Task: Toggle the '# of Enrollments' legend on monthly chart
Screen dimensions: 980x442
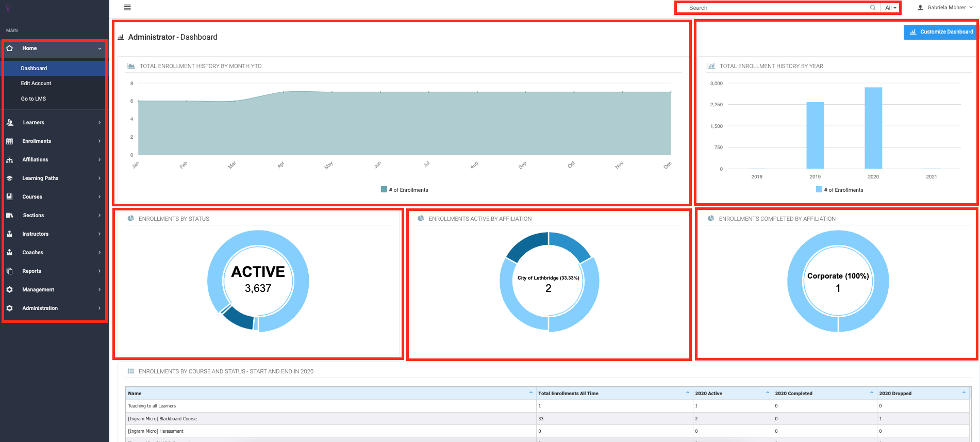Action: tap(405, 190)
